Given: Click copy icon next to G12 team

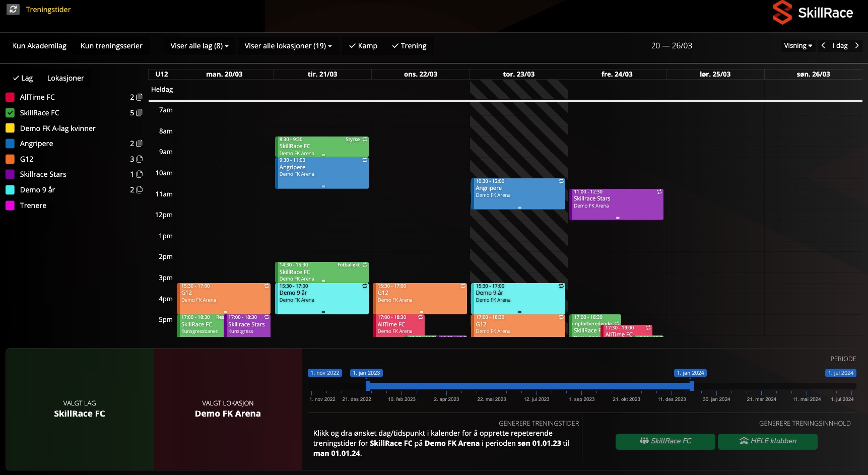Looking at the screenshot, I should 140,159.
